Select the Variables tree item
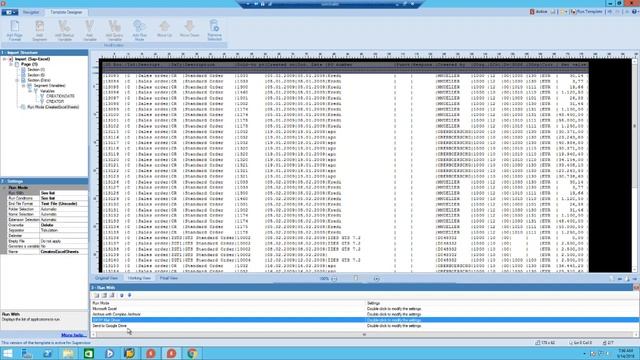The image size is (640, 360). (x=47, y=91)
